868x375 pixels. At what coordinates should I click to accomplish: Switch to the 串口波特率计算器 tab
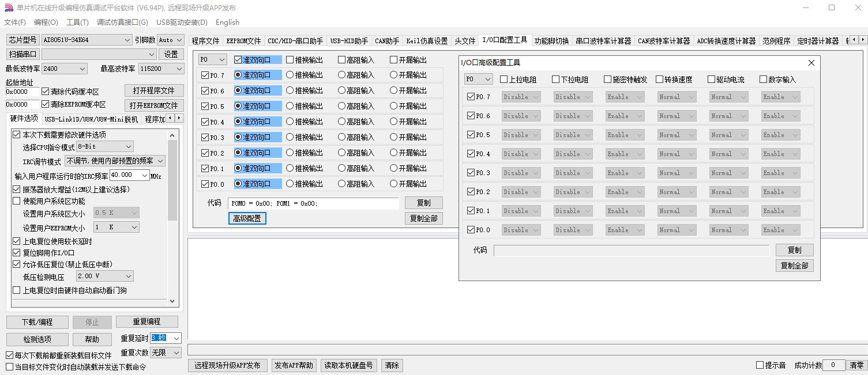[x=603, y=41]
